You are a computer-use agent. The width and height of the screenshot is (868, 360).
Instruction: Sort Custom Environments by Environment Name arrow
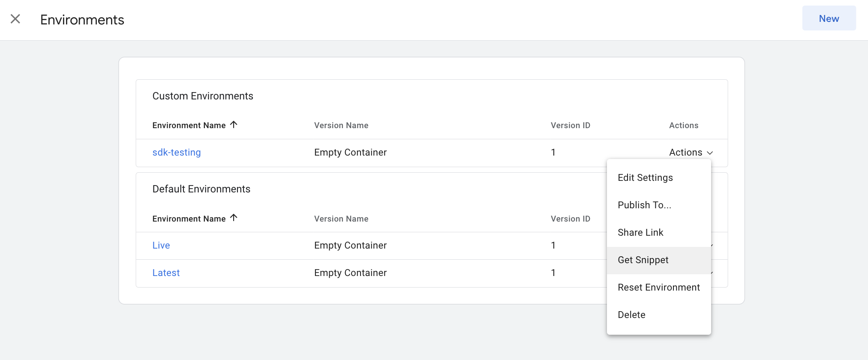[234, 125]
